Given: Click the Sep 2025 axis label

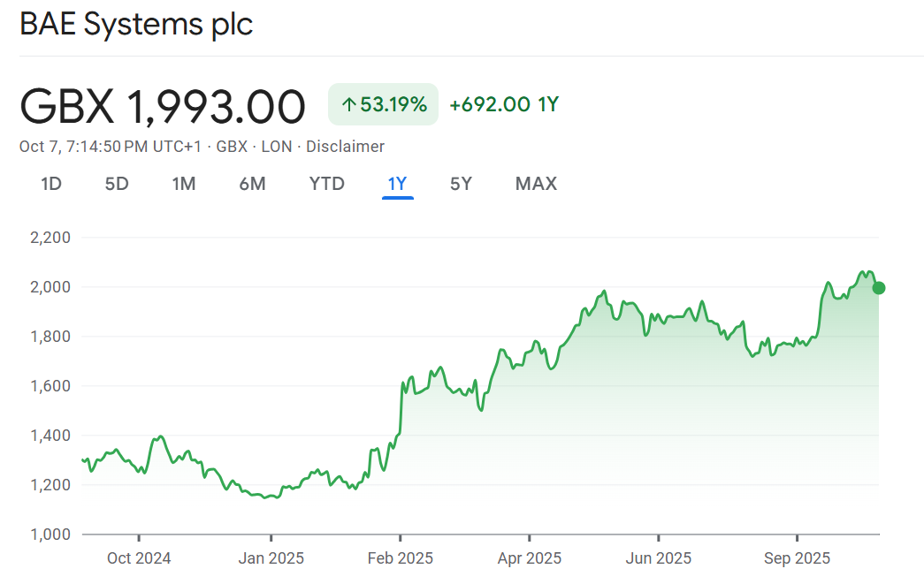Looking at the screenshot, I should point(797,558).
